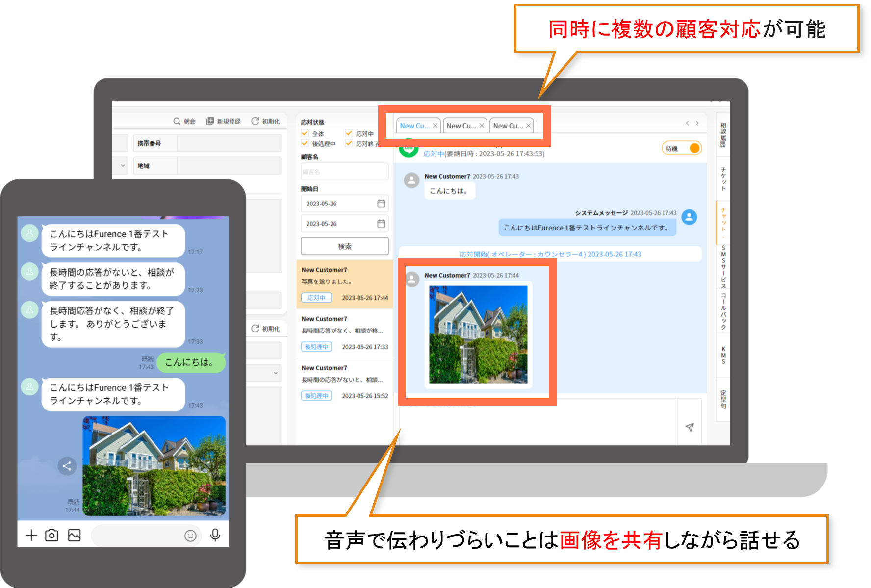Tap the camera icon in the phone chat
871x588 pixels.
pos(51,535)
